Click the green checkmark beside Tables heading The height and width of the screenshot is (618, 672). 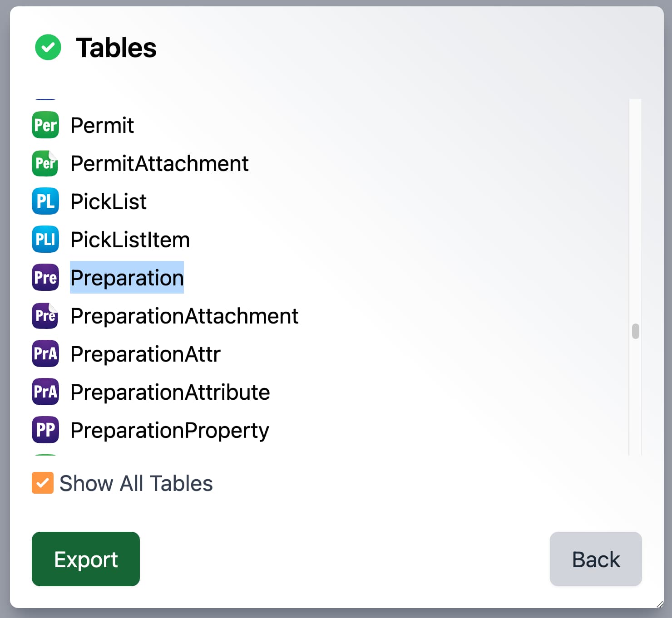pyautogui.click(x=48, y=48)
